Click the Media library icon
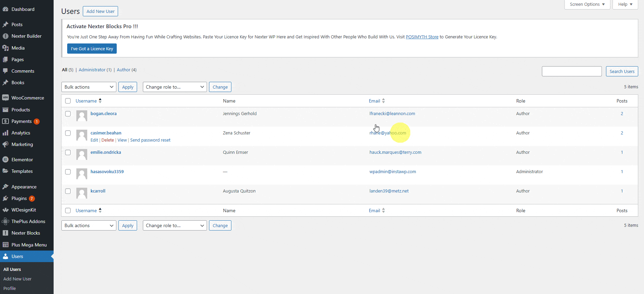 5,48
